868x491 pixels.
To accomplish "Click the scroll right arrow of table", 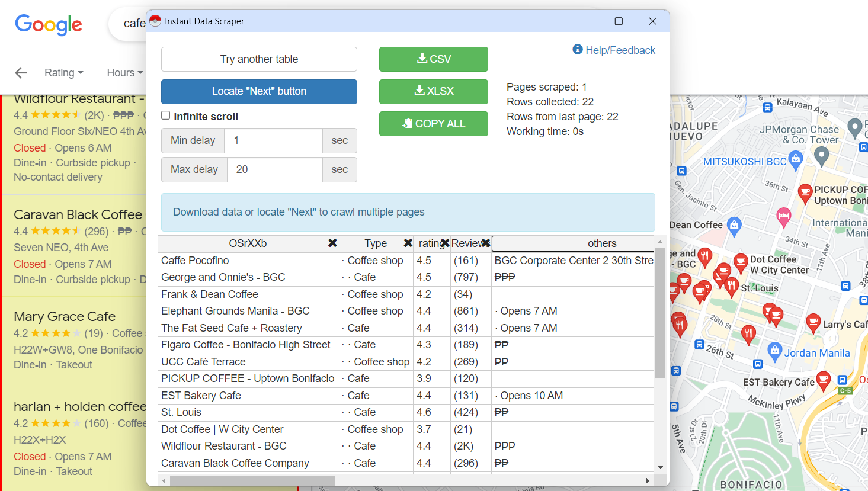I will point(648,480).
